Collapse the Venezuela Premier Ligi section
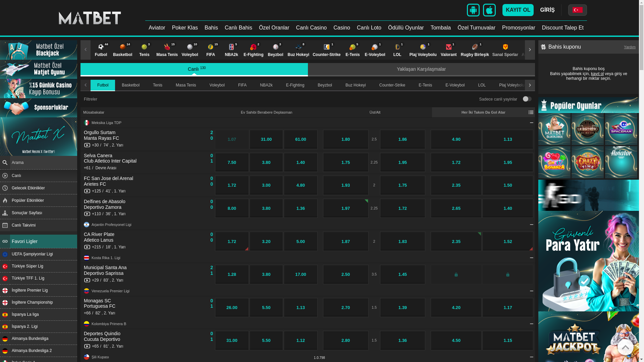 tap(532, 291)
